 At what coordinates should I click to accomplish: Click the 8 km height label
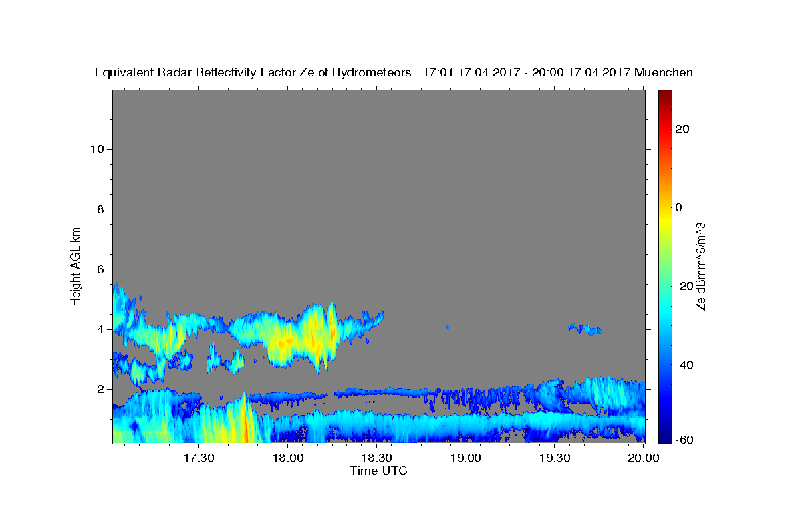[x=100, y=209]
